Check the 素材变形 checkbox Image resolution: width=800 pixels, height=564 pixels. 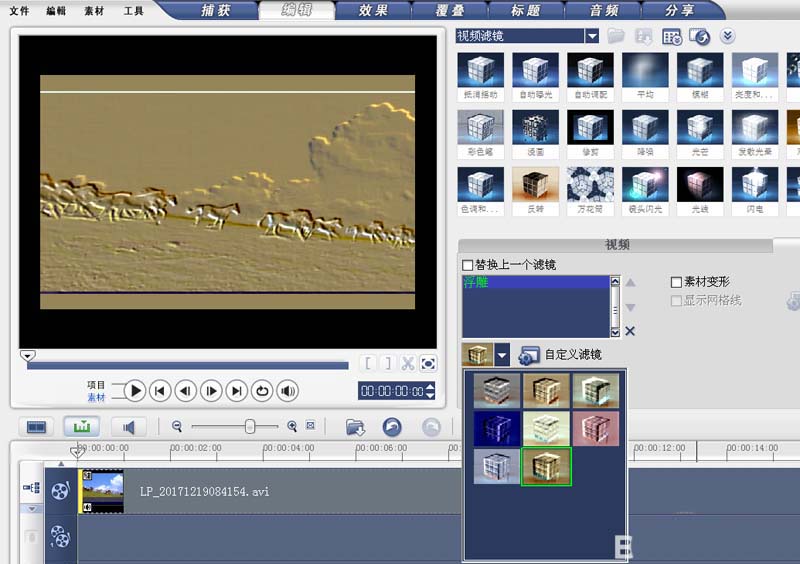[x=677, y=283]
